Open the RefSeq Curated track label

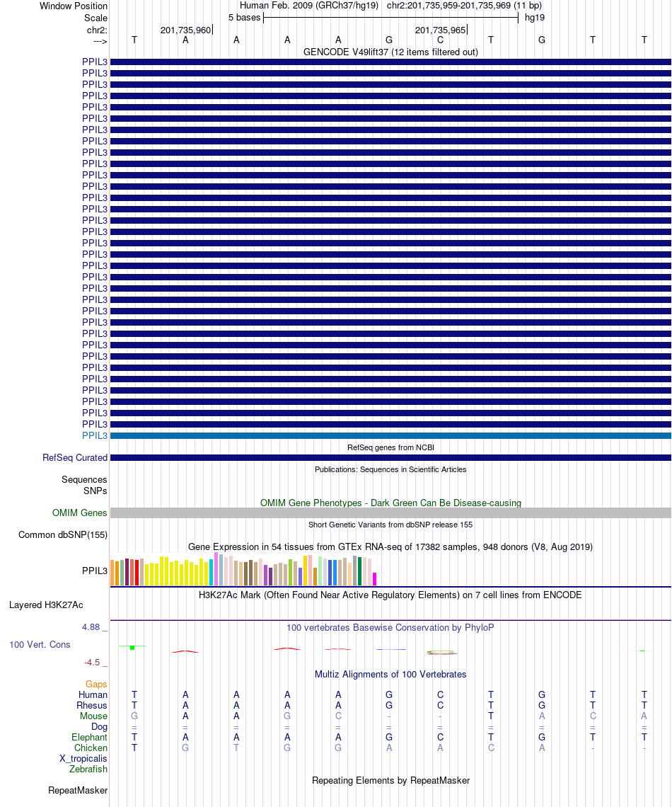click(x=75, y=457)
